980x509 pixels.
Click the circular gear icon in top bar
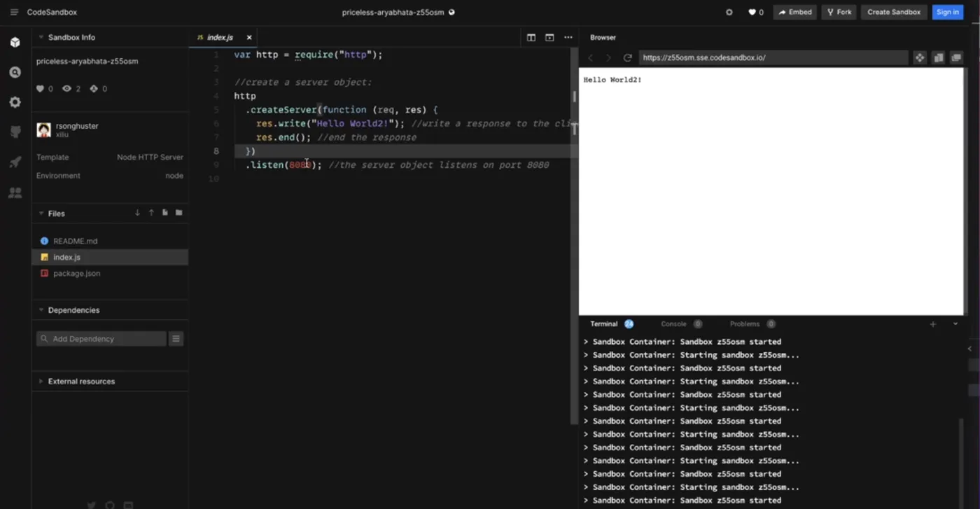[x=729, y=12]
